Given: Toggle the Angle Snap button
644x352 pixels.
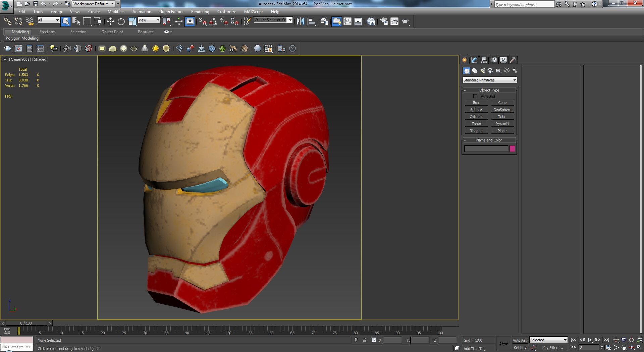Looking at the screenshot, I should [x=213, y=21].
